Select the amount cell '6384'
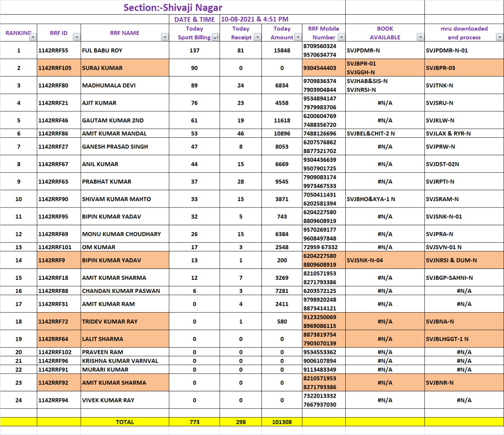 [282, 234]
